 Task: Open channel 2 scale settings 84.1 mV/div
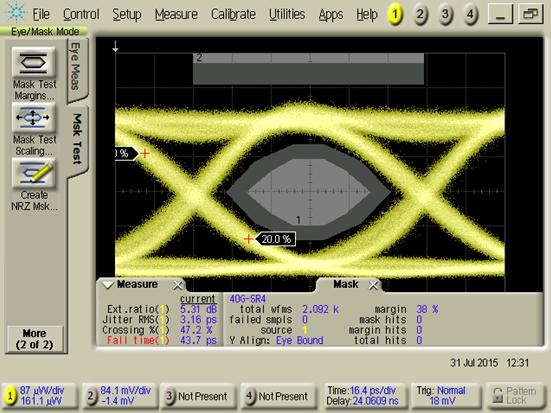pyautogui.click(x=119, y=396)
